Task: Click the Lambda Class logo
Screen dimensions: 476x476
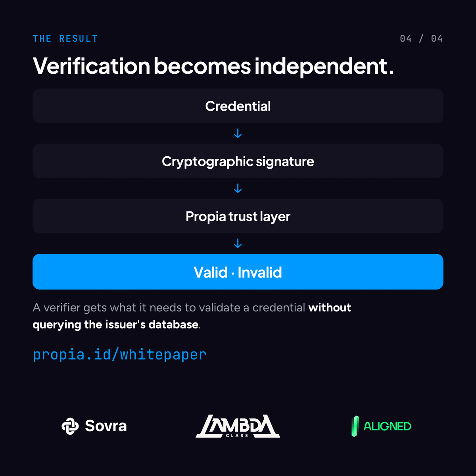Action: pos(238,426)
